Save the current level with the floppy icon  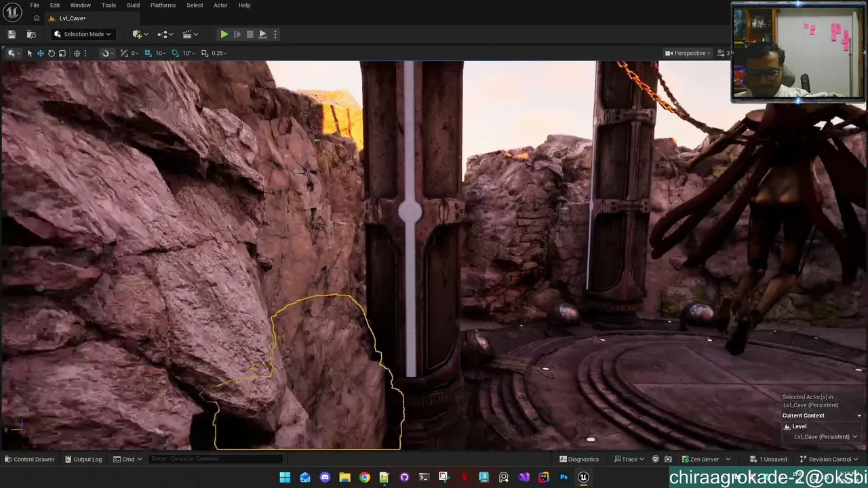[x=12, y=35]
